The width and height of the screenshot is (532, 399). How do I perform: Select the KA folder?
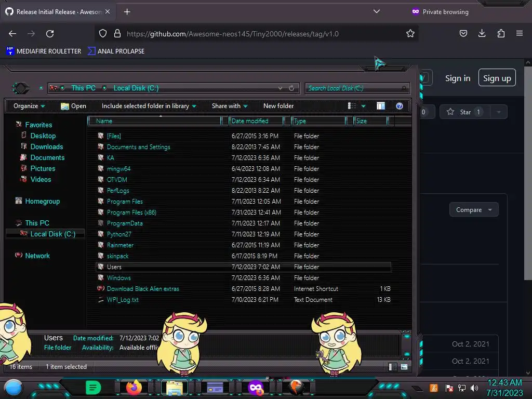[x=110, y=158]
